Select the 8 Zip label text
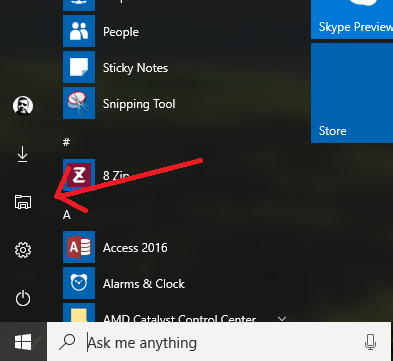Viewport: 393px width, 361px height. pos(116,176)
